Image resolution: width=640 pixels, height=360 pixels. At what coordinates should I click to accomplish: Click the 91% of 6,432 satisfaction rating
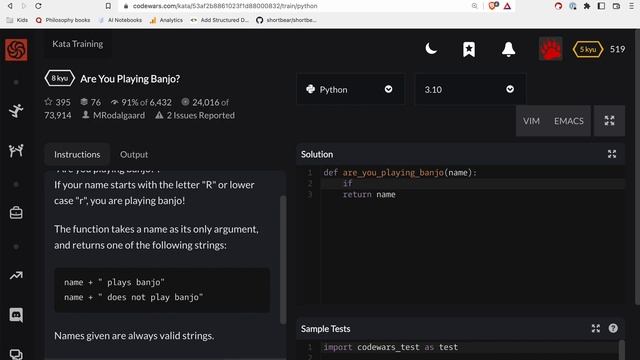[x=141, y=102]
